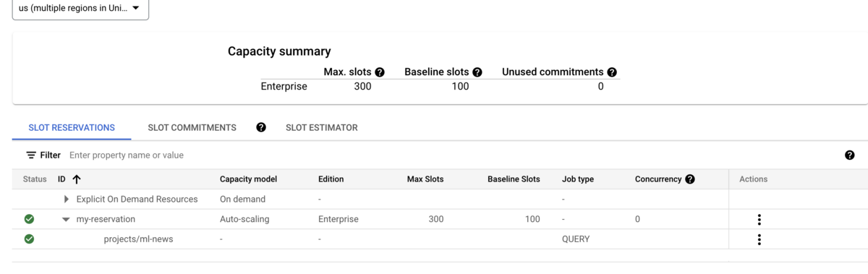Open help icon next to Max. slots
868x274 pixels.
click(380, 72)
